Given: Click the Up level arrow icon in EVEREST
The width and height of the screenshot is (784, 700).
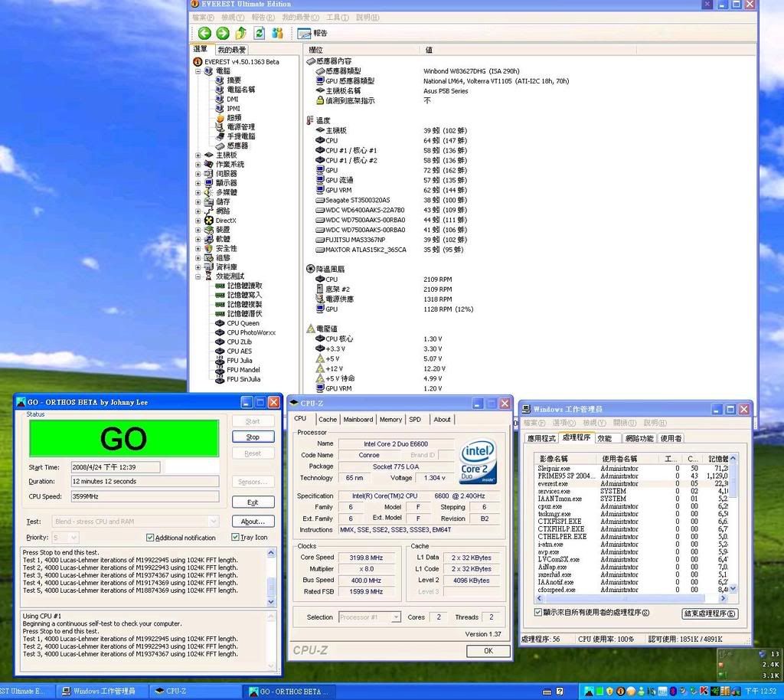Looking at the screenshot, I should pos(240,33).
